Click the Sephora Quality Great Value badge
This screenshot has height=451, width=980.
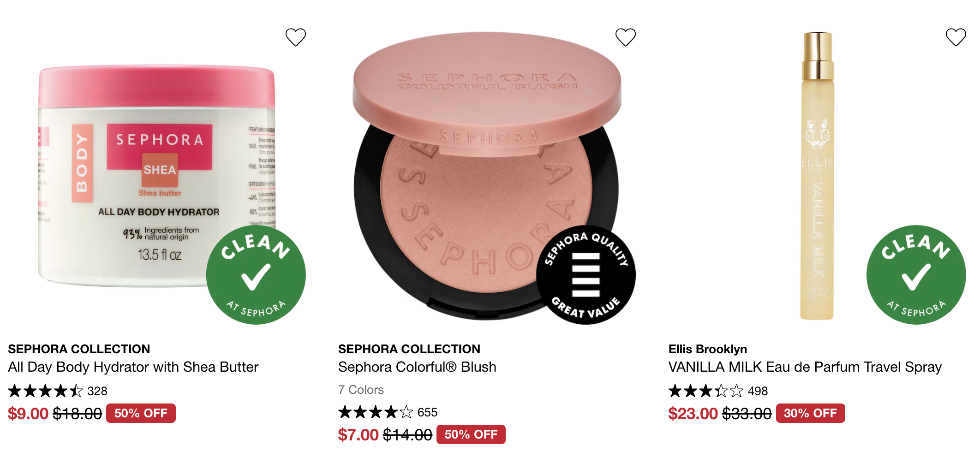(x=586, y=275)
